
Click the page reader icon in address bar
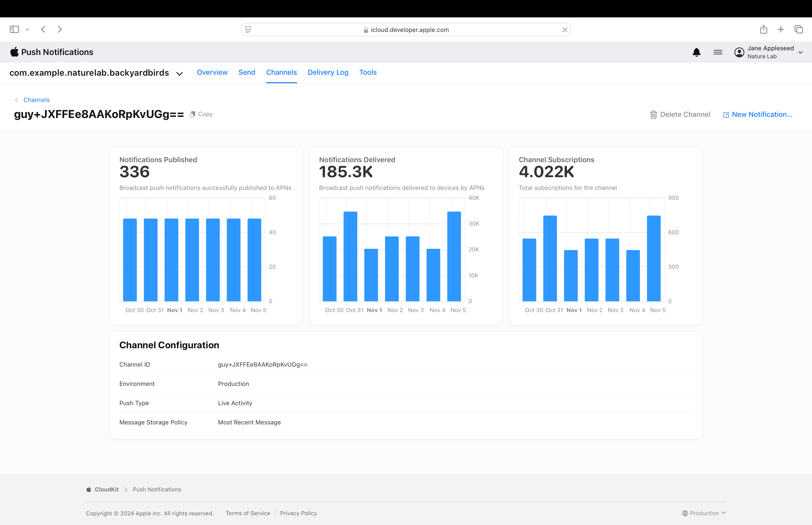pos(248,30)
